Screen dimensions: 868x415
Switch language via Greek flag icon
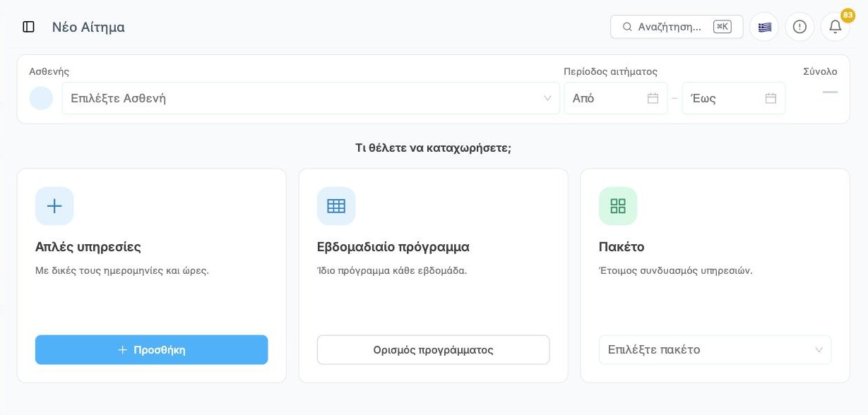coord(764,27)
